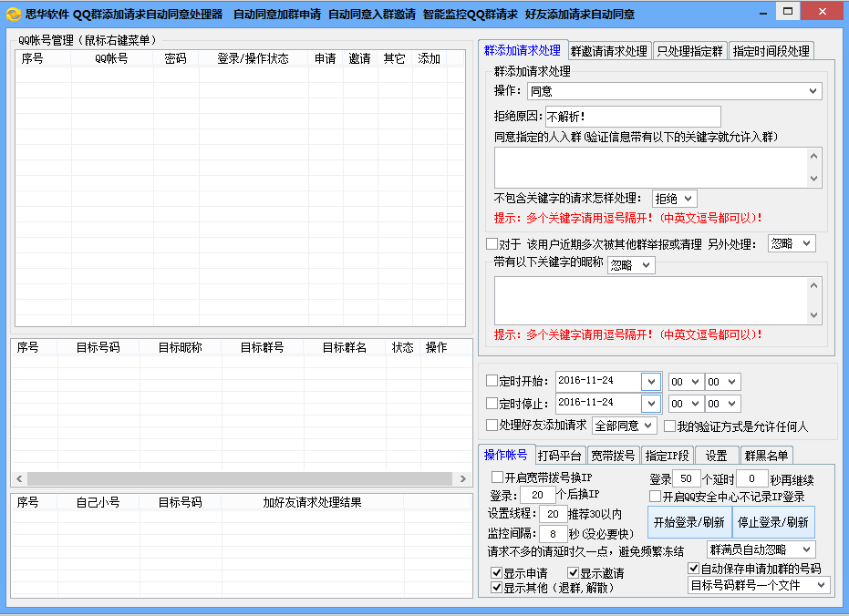849x616 pixels.
Task: Click the down arrow of the nickname textarea scrollbar
Action: click(813, 315)
